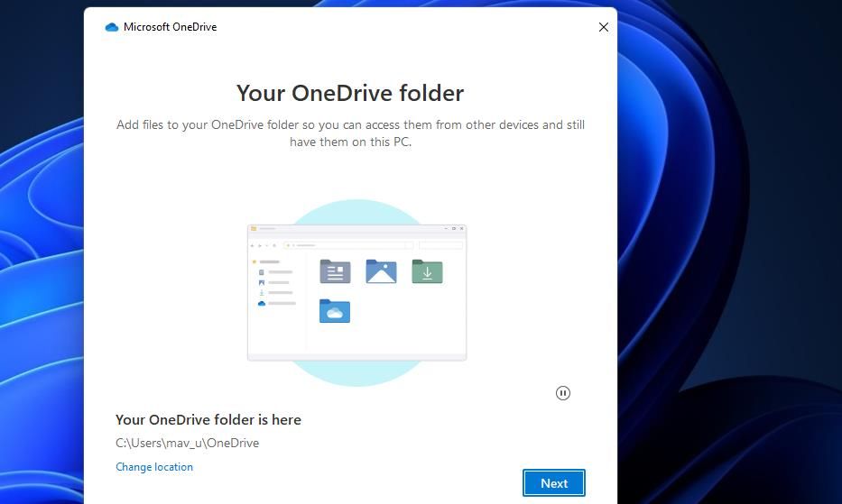Click the Documents folder in the illustration
The image size is (842, 504).
tap(335, 271)
